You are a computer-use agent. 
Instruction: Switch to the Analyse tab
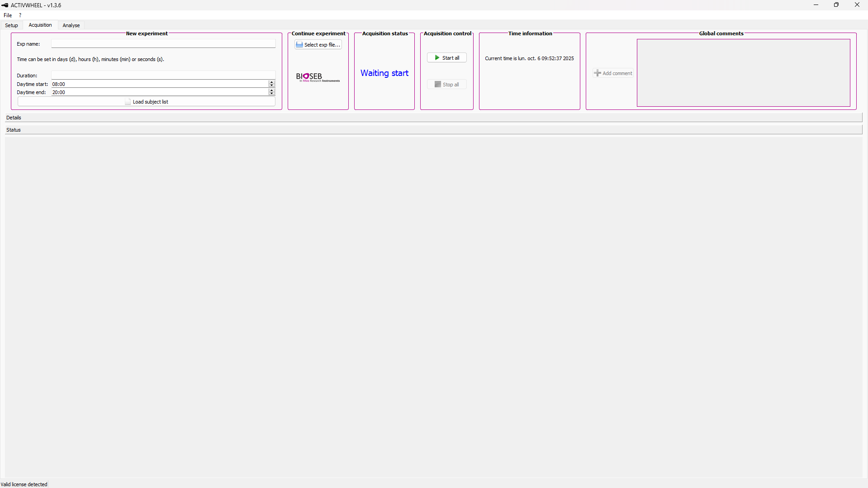[x=71, y=25]
